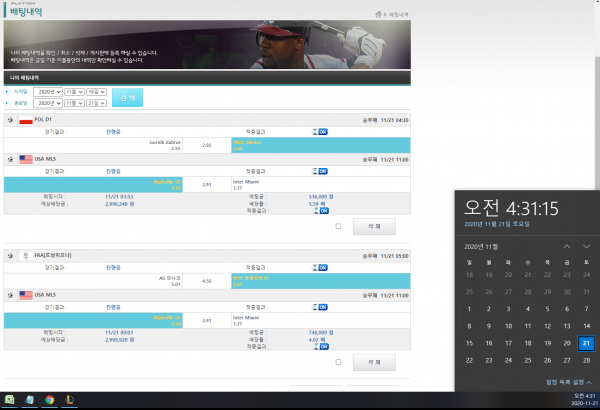The image size is (600, 410).
Task: Click the home icon in the breadcrumb
Action: [x=378, y=15]
